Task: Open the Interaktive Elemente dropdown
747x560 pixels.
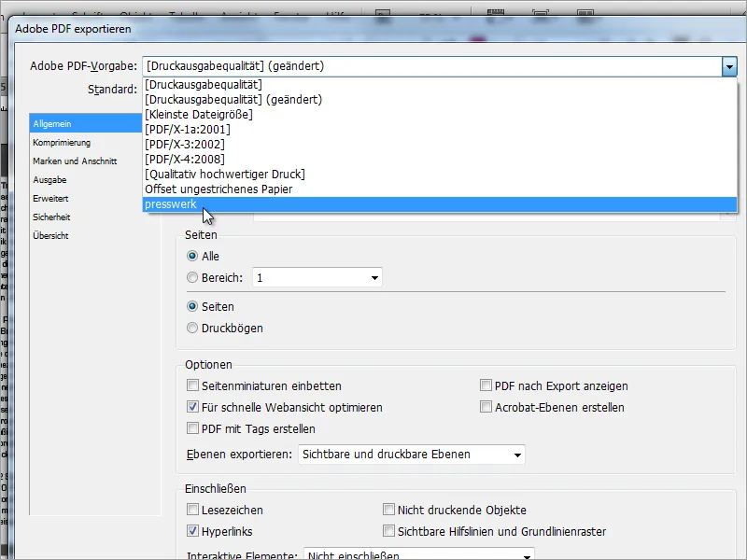Action: point(419,554)
